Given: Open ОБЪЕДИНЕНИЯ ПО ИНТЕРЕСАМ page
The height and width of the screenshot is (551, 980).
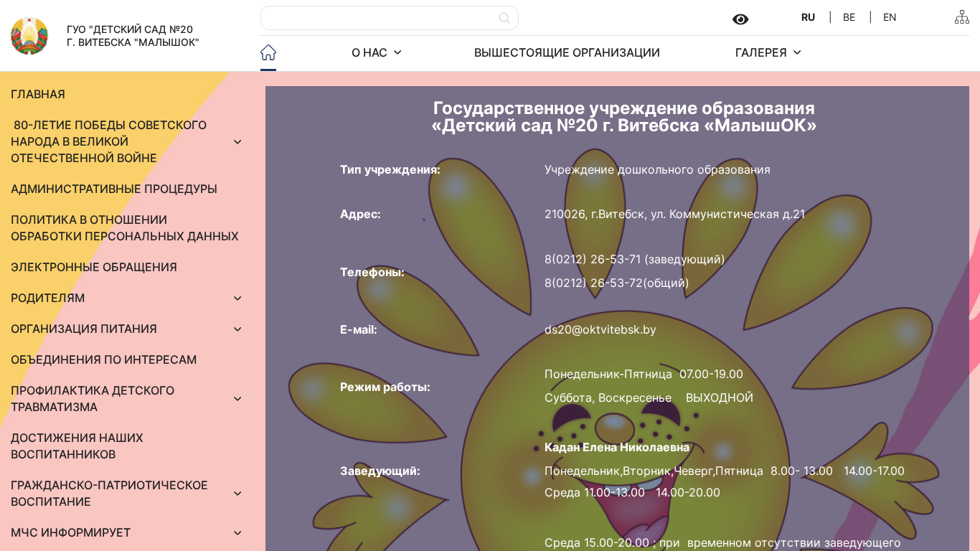Looking at the screenshot, I should point(104,359).
